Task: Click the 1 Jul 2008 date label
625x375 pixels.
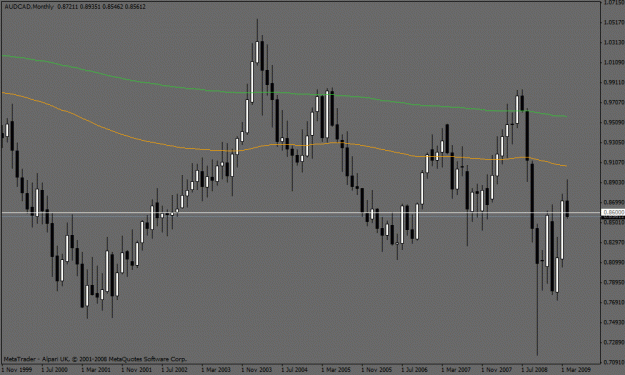Action: [535, 369]
